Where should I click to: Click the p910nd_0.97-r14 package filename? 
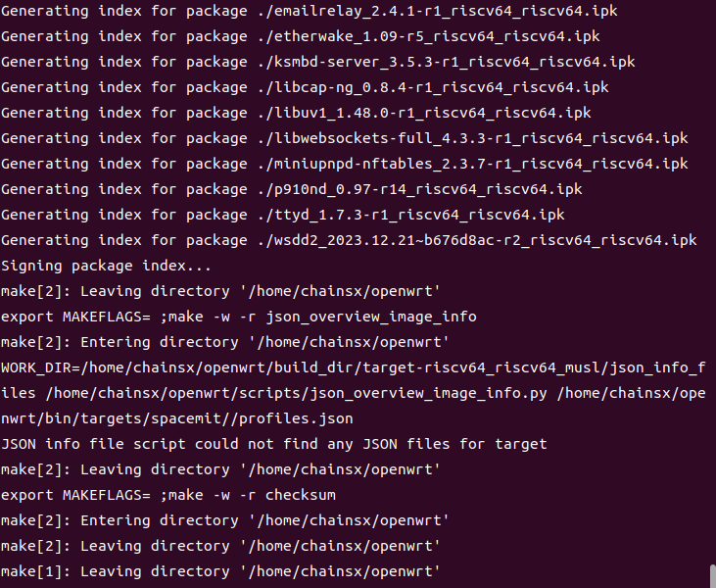pyautogui.click(x=419, y=189)
